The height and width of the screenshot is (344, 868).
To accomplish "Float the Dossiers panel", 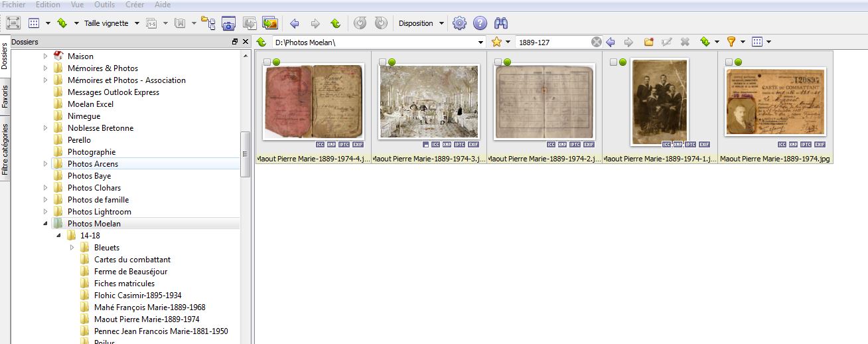I will (x=235, y=42).
